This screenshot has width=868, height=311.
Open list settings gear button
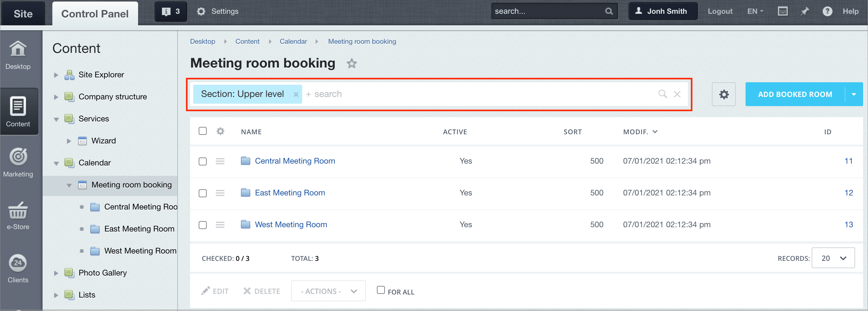tap(723, 94)
